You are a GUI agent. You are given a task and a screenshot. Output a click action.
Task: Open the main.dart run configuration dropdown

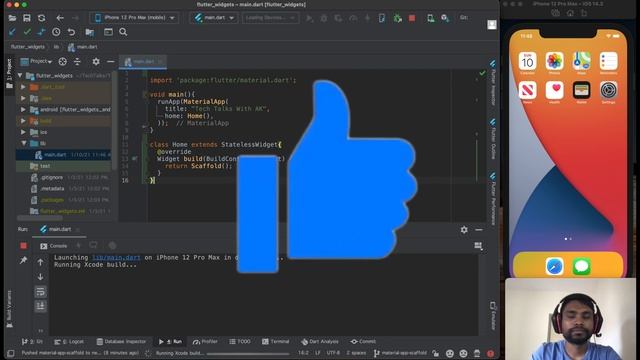pyautogui.click(x=214, y=18)
